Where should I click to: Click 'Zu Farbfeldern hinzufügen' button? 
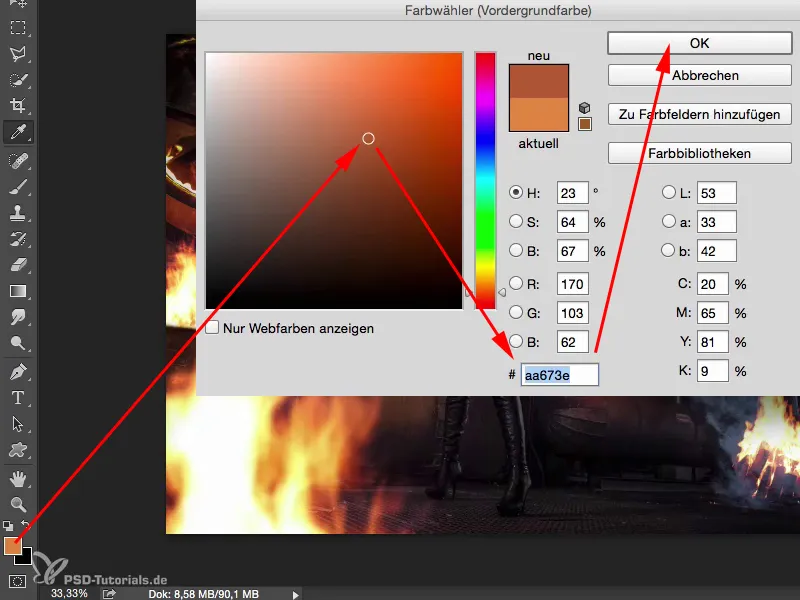coord(699,114)
